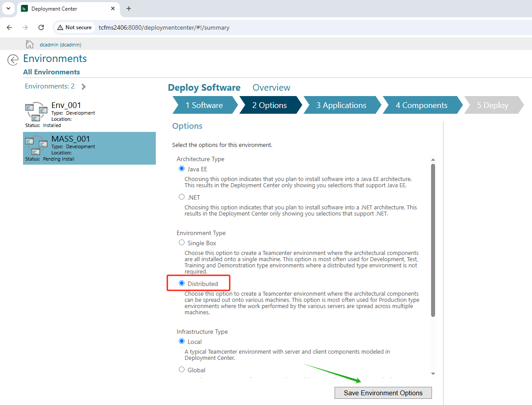Click the Infrastructure Type heading
532x405 pixels.
[x=202, y=332]
